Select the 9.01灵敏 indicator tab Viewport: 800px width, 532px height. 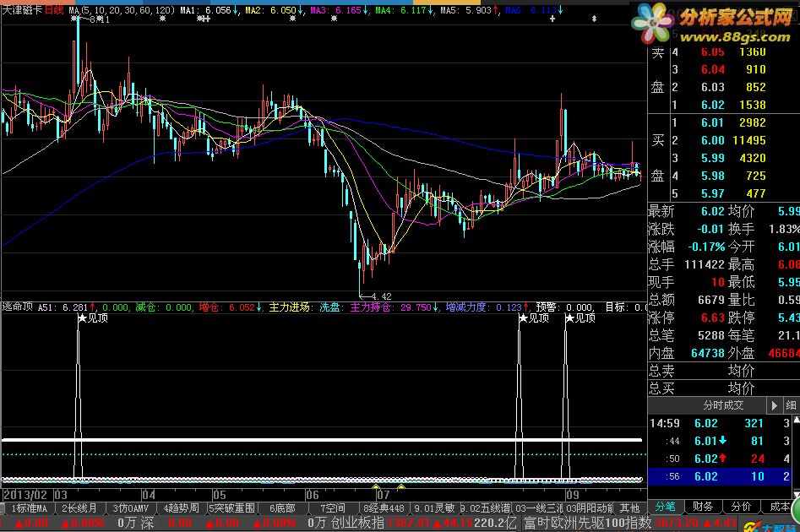click(434, 508)
